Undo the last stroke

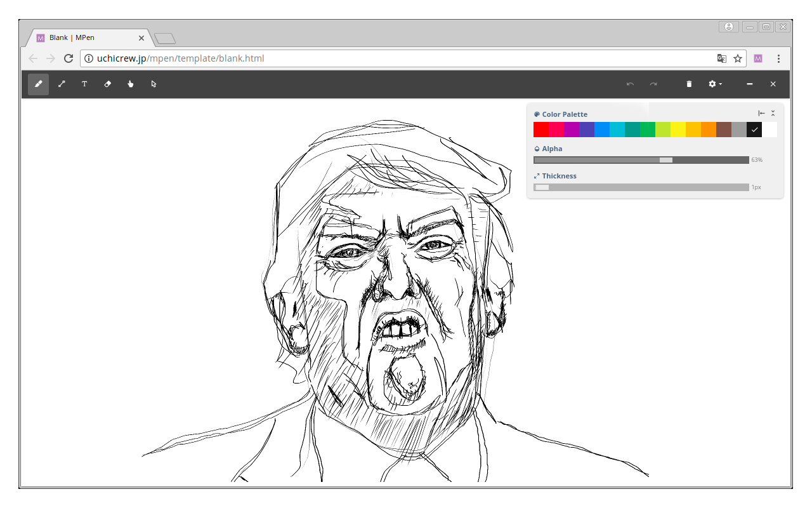[630, 84]
